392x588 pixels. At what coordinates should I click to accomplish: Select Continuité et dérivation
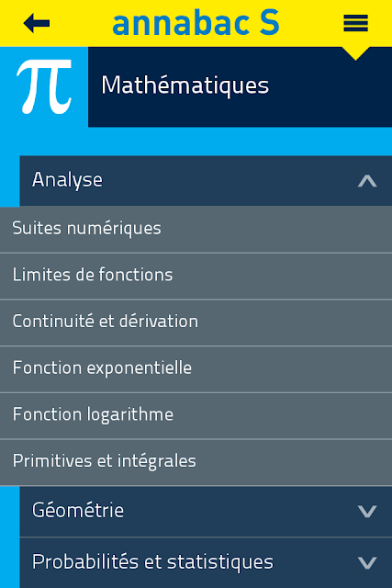pyautogui.click(x=196, y=322)
